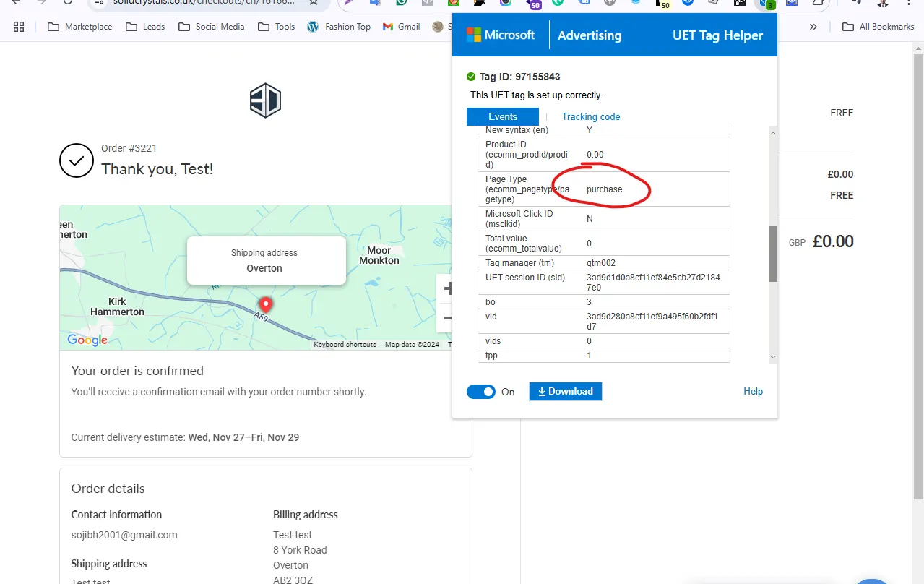
Task: Turn off the UET Tag Helper On switch
Action: click(x=481, y=392)
